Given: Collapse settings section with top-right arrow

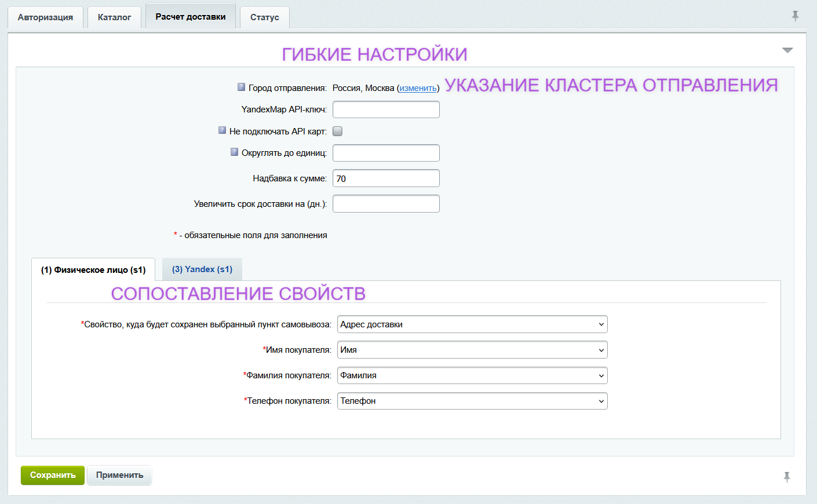Looking at the screenshot, I should click(787, 50).
